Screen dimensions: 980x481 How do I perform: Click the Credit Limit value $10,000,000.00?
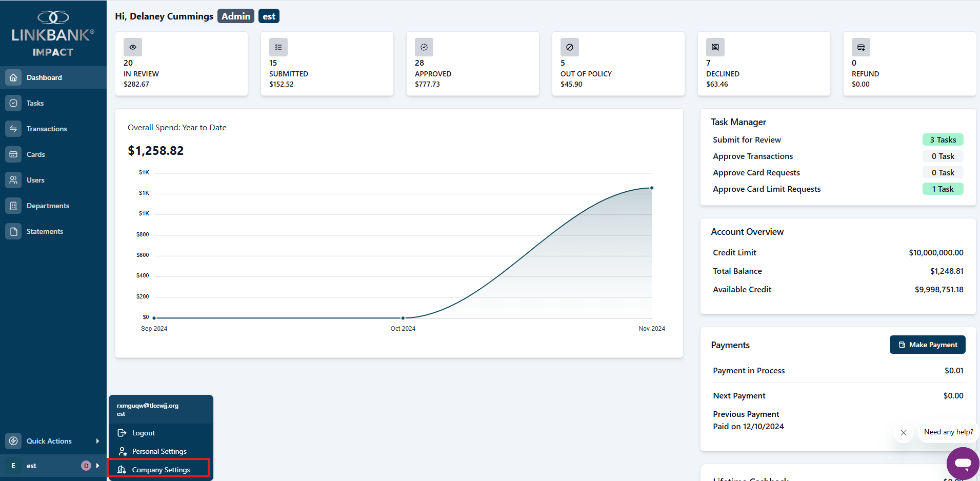tap(936, 252)
